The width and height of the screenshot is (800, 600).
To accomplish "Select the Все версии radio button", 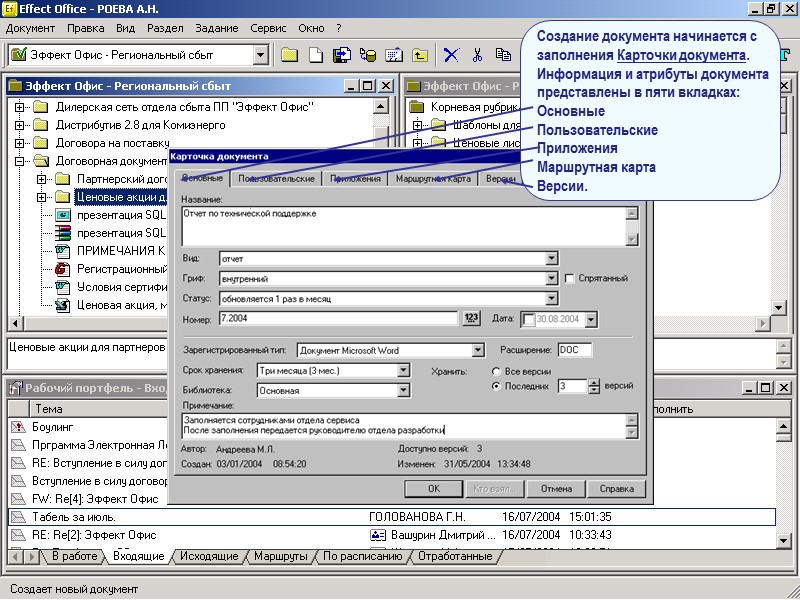I will [x=495, y=371].
